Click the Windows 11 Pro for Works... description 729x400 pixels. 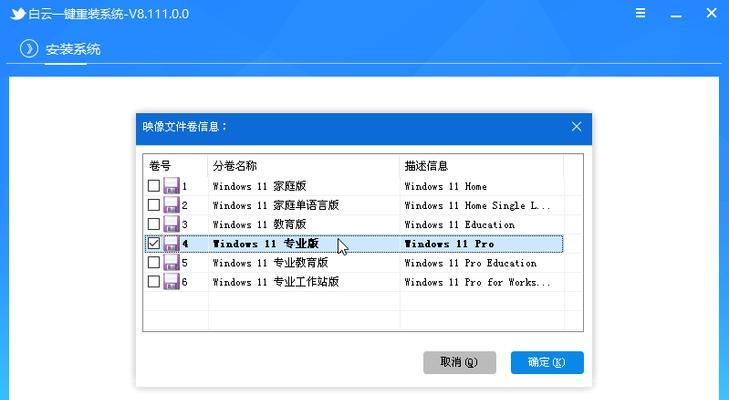(477, 282)
